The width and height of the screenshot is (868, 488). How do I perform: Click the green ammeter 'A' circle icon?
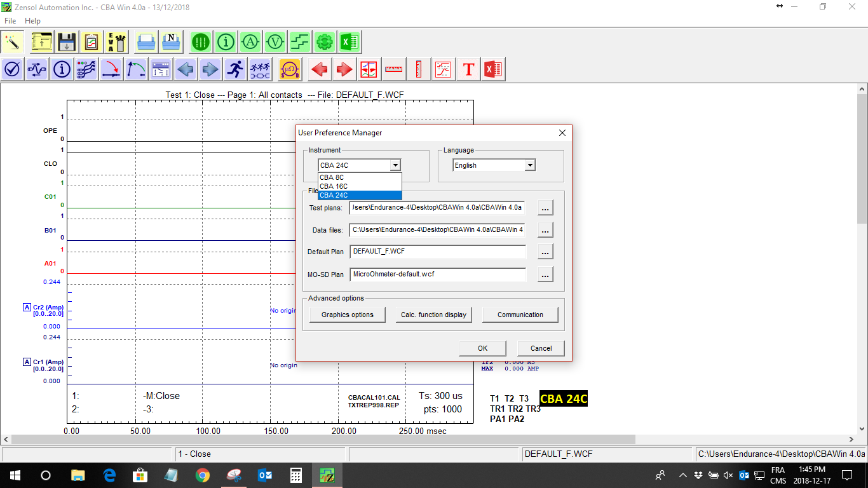tap(251, 43)
